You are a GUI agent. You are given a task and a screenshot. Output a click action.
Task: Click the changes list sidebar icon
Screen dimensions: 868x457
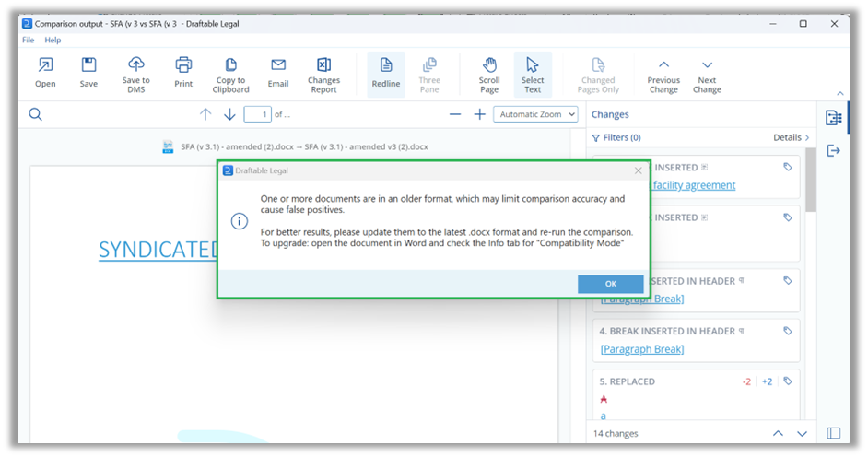point(833,118)
